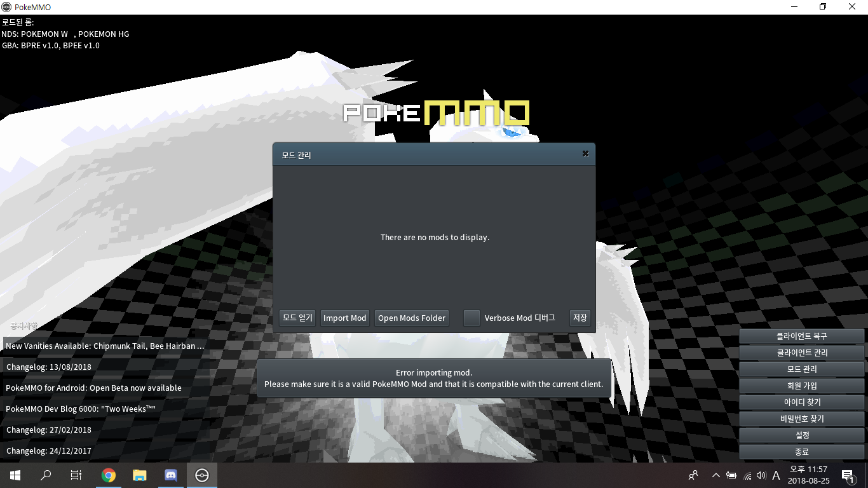Open the notification center
The image size is (868, 488).
(x=847, y=475)
